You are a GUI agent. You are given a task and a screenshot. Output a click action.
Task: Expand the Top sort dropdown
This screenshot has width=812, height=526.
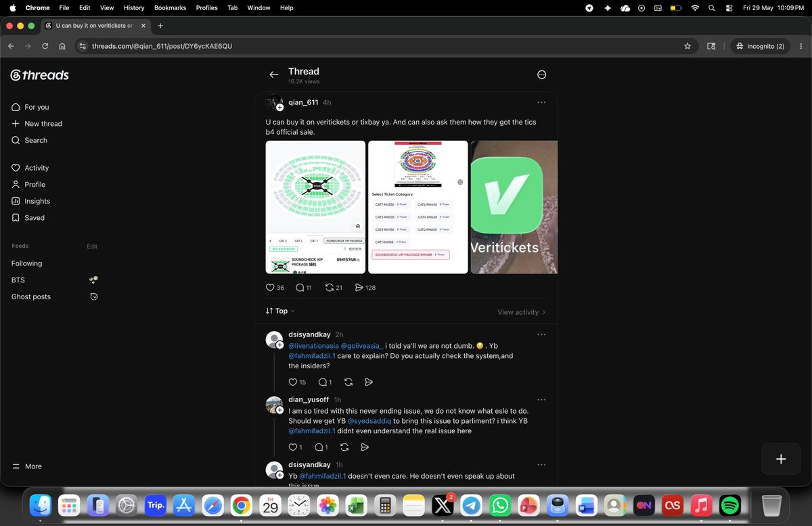[x=280, y=311]
